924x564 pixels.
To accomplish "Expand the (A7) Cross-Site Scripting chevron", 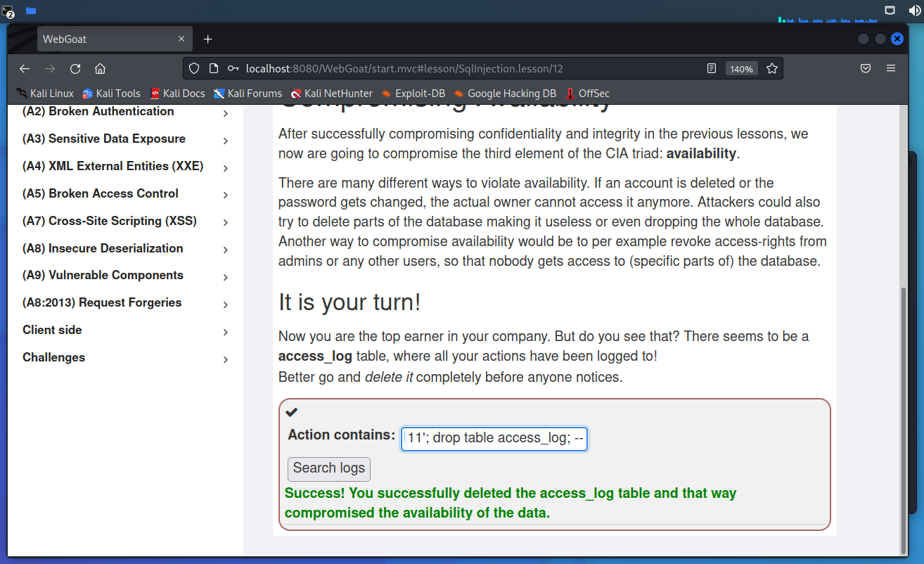I will [226, 222].
